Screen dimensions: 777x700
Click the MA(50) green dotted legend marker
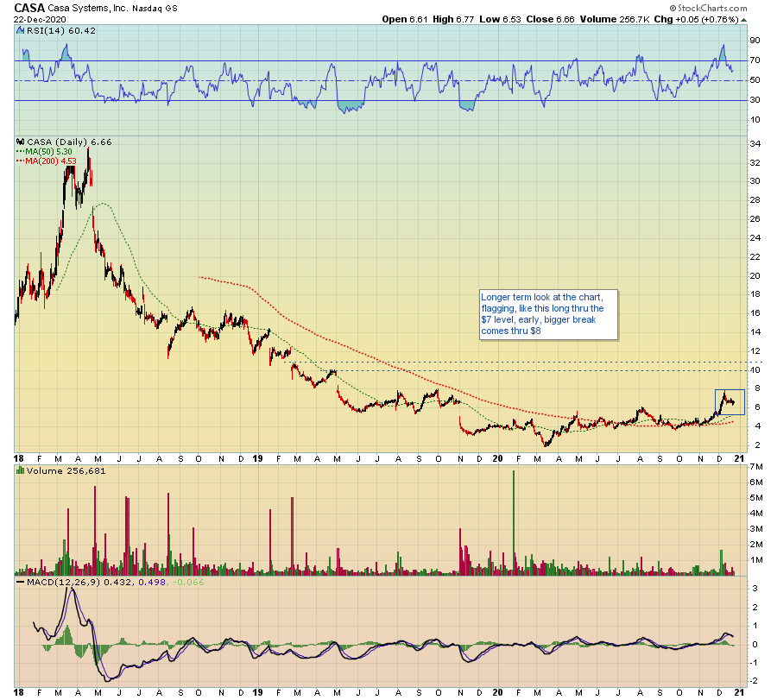pos(21,152)
